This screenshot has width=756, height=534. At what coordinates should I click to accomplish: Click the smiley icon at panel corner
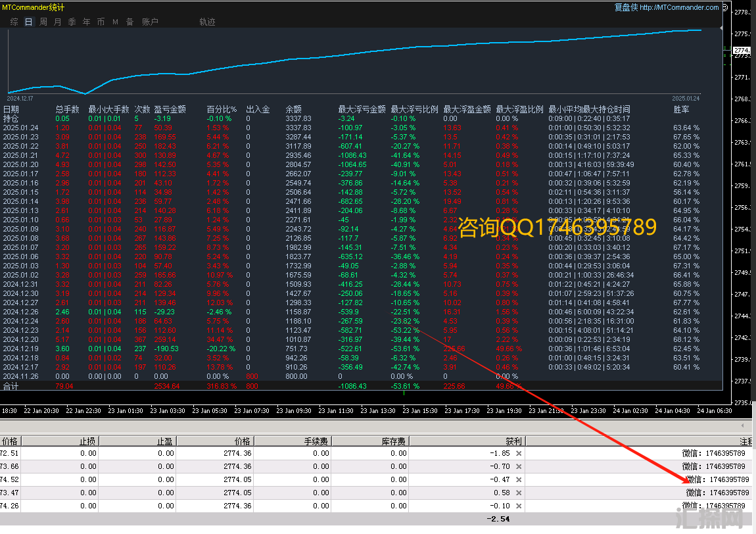pos(724,7)
